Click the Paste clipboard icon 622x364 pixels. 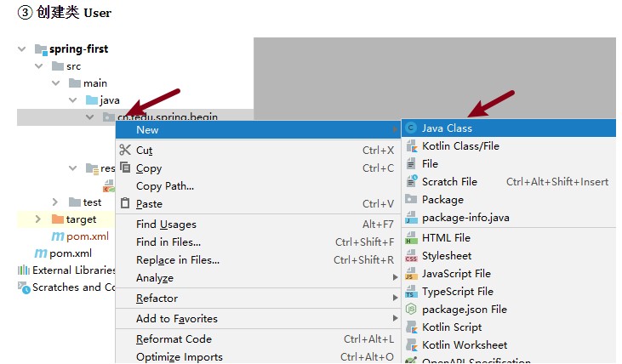tap(125, 203)
